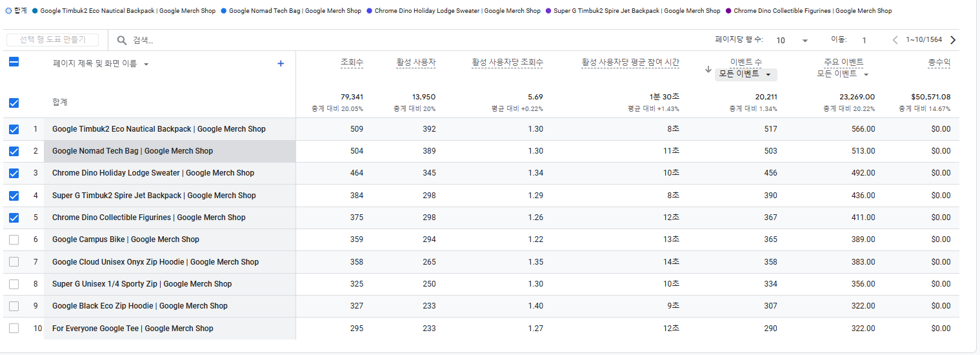Check Google Cloud Unisex Onyx Zip Hoodie row

coord(14,262)
